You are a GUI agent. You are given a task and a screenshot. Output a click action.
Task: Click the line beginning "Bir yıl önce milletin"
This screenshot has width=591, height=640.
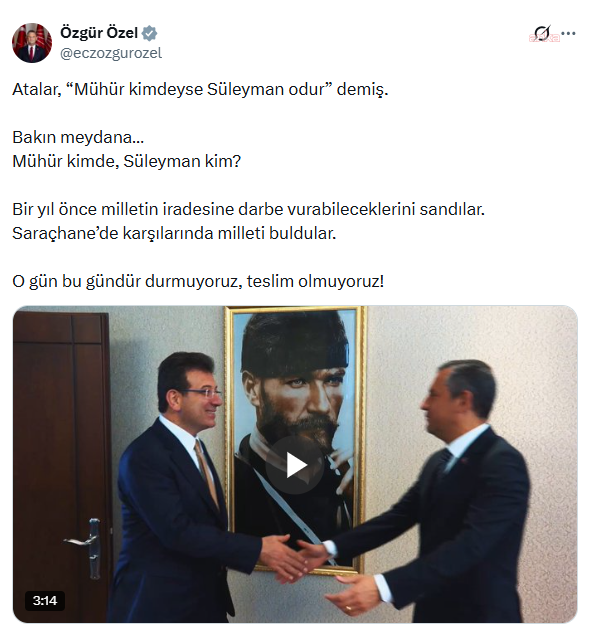click(249, 209)
